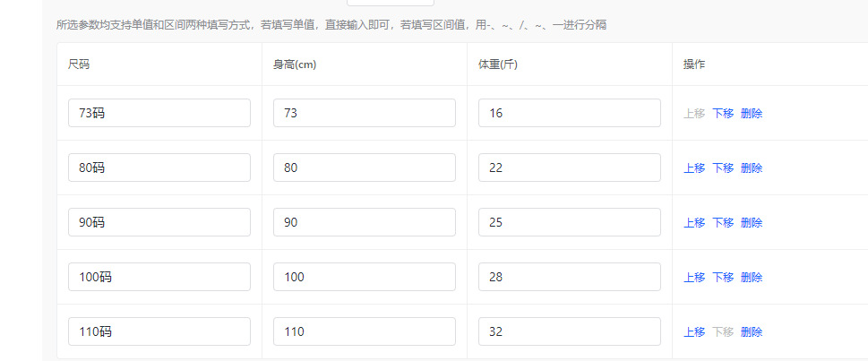Move the 110码 row up
Viewport: 868px width, 361px height.
pyautogui.click(x=694, y=332)
